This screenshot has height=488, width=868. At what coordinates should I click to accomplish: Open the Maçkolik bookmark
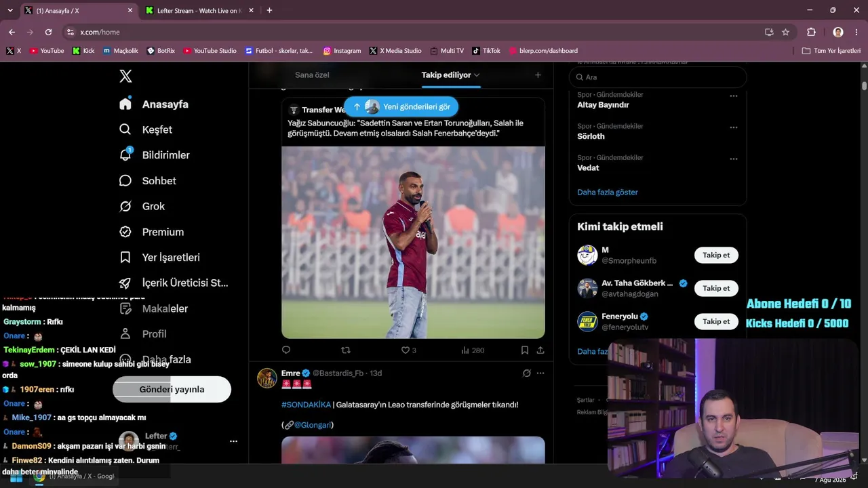(x=121, y=51)
